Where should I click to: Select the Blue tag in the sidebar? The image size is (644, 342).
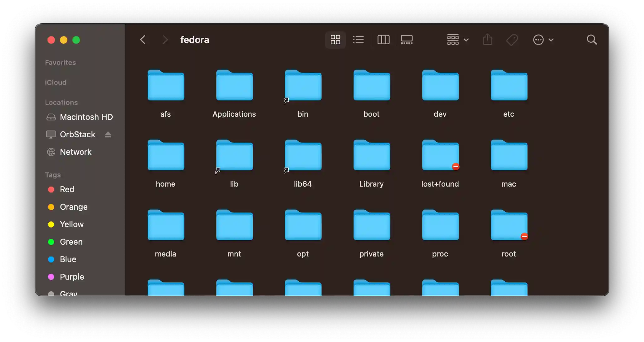click(68, 259)
